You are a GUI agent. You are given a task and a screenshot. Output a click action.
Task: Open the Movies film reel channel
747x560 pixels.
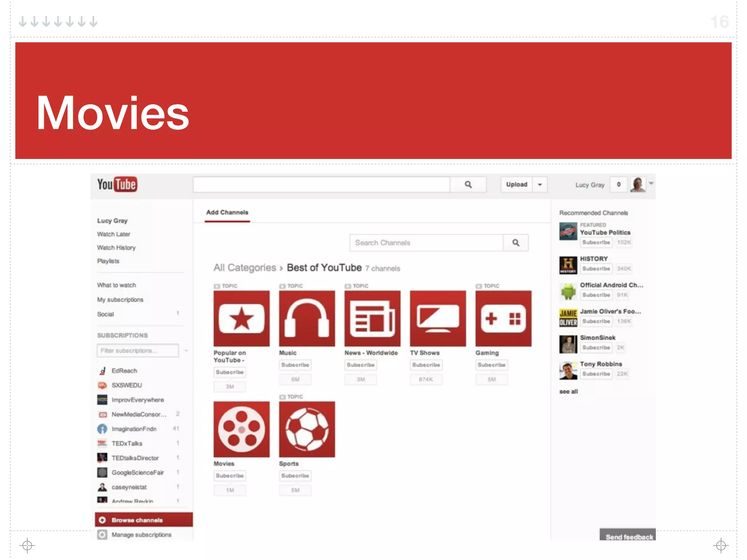click(241, 429)
